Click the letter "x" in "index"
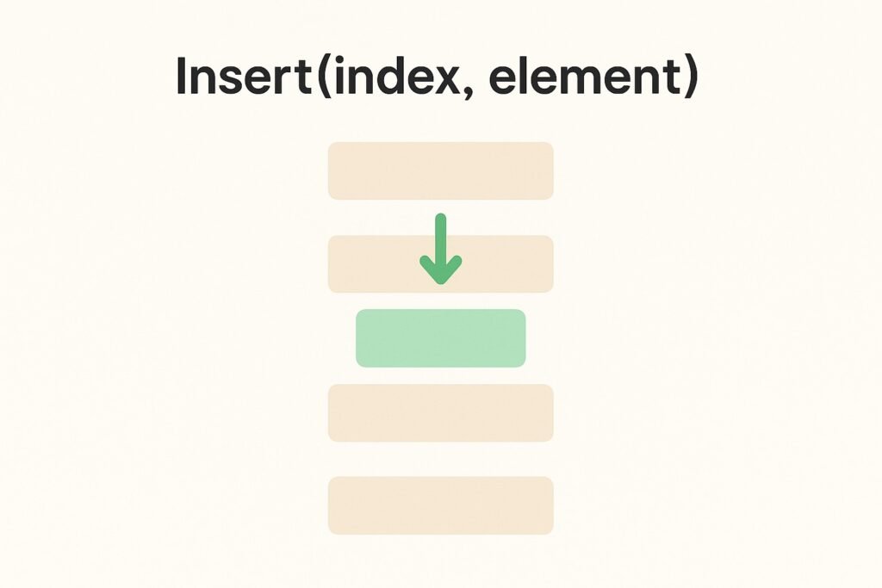This screenshot has width=882, height=588. click(x=445, y=80)
